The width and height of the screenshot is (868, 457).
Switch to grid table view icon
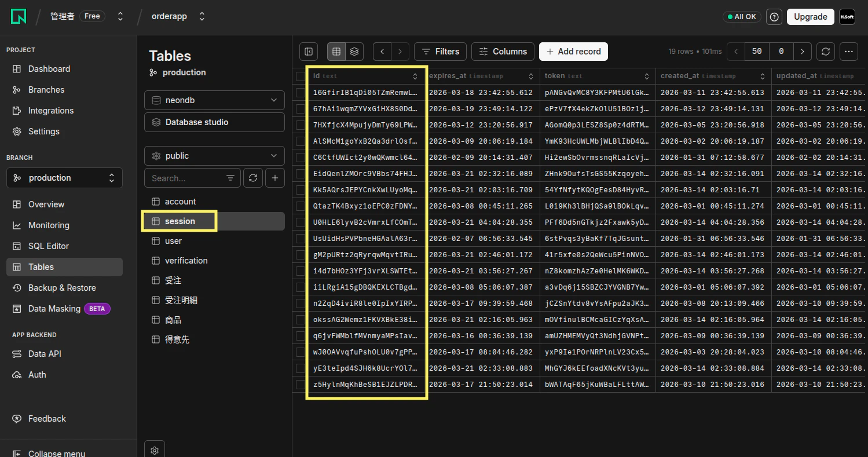(336, 52)
